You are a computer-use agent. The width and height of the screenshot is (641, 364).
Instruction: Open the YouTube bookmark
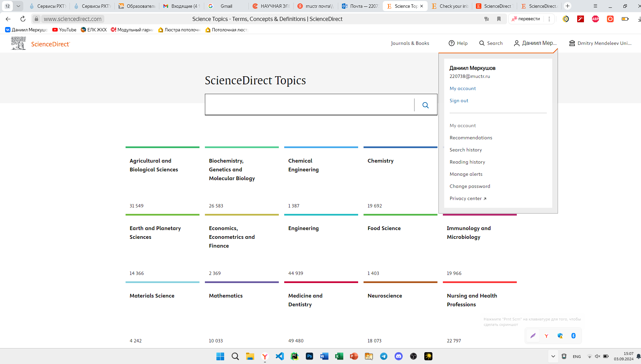(x=64, y=30)
